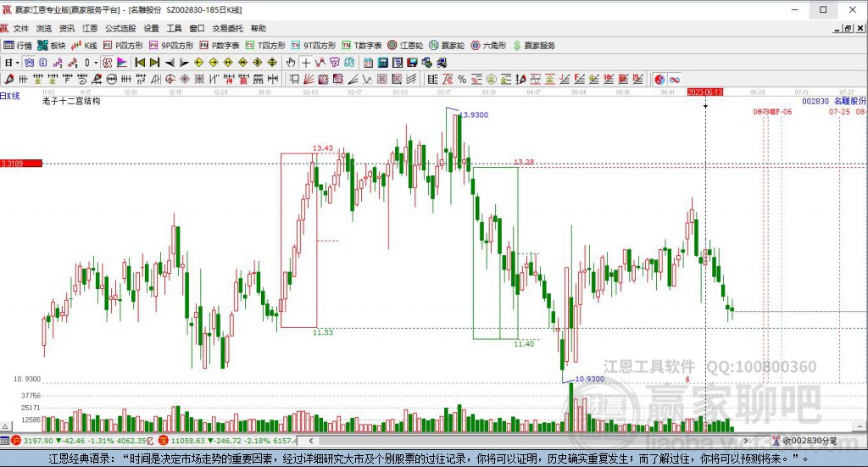Open the 9T四方形 tool
The image size is (868, 467).
point(314,46)
